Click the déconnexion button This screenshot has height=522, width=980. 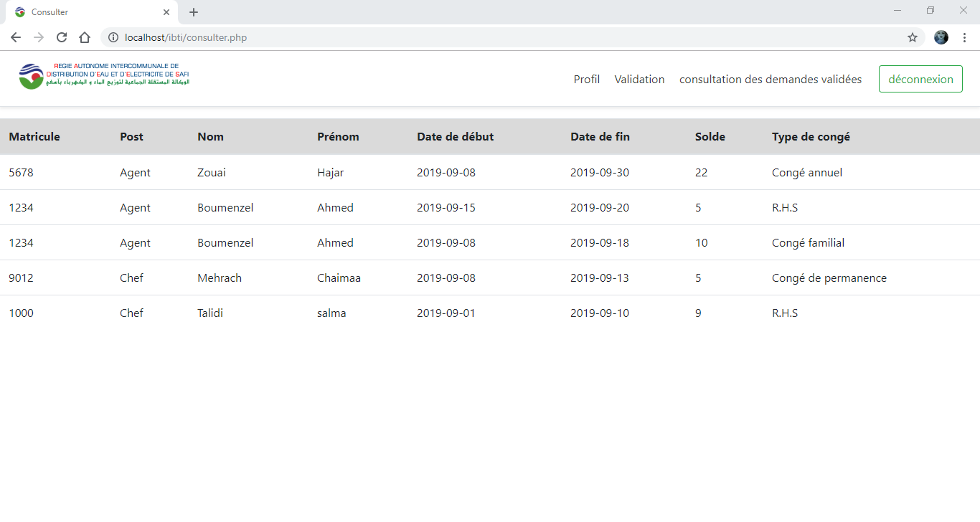click(x=920, y=79)
